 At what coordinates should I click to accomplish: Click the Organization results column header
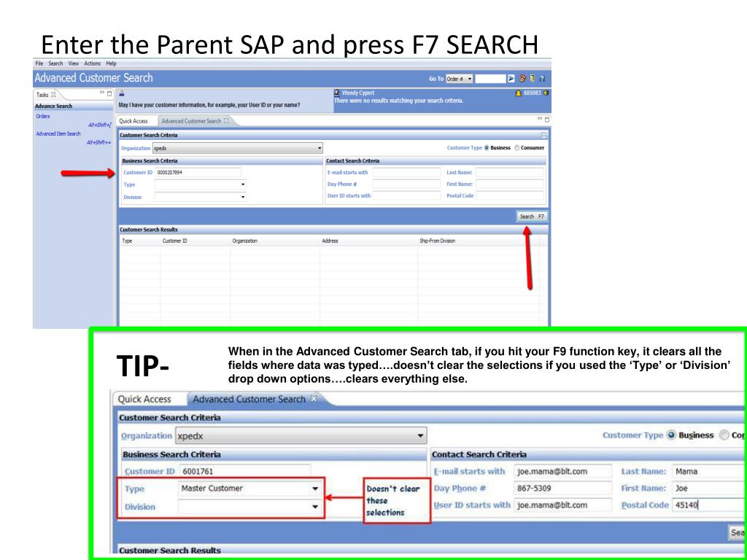click(245, 241)
